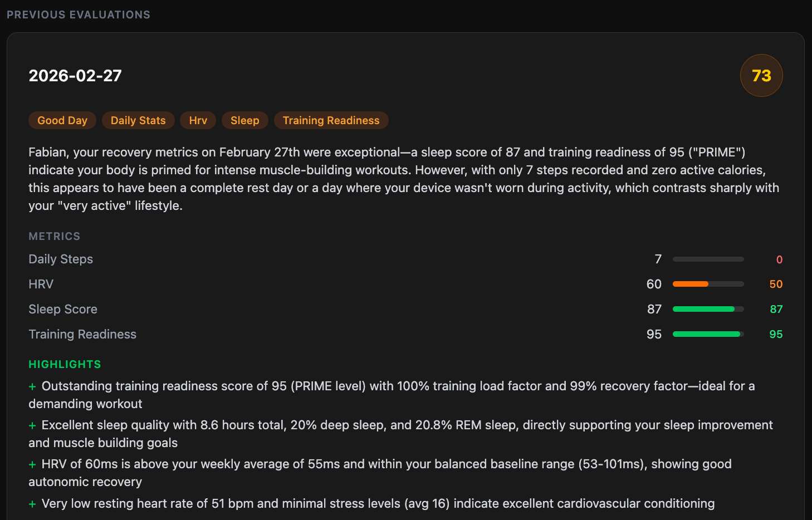
Task: Click plus icon beside Excellent sleep quality highlight
Action: point(32,426)
